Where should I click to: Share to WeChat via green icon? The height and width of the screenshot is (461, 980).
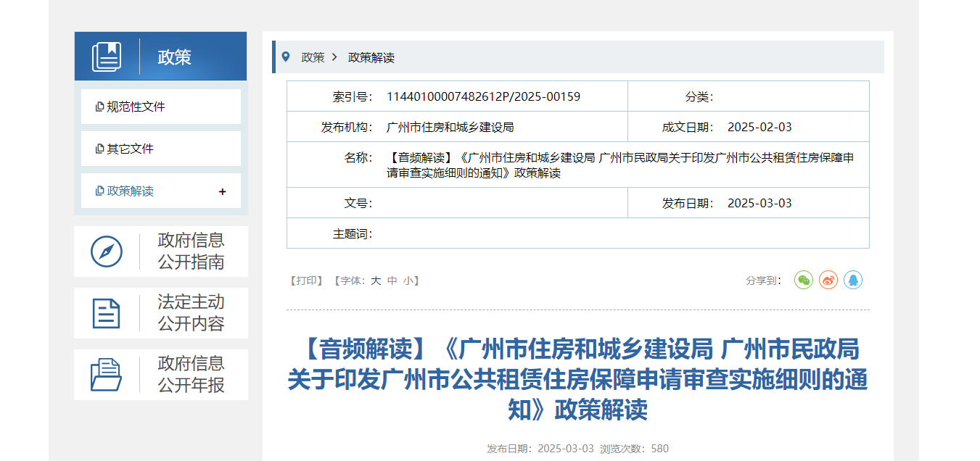click(804, 280)
